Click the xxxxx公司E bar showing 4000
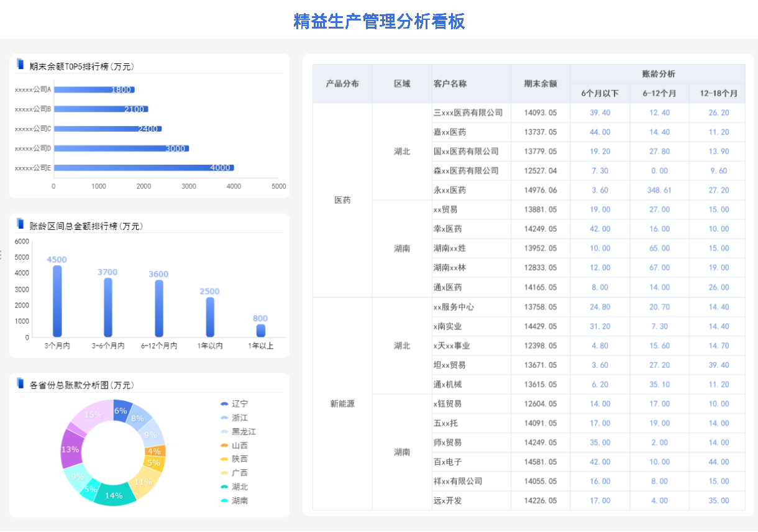This screenshot has width=758, height=532. (144, 168)
